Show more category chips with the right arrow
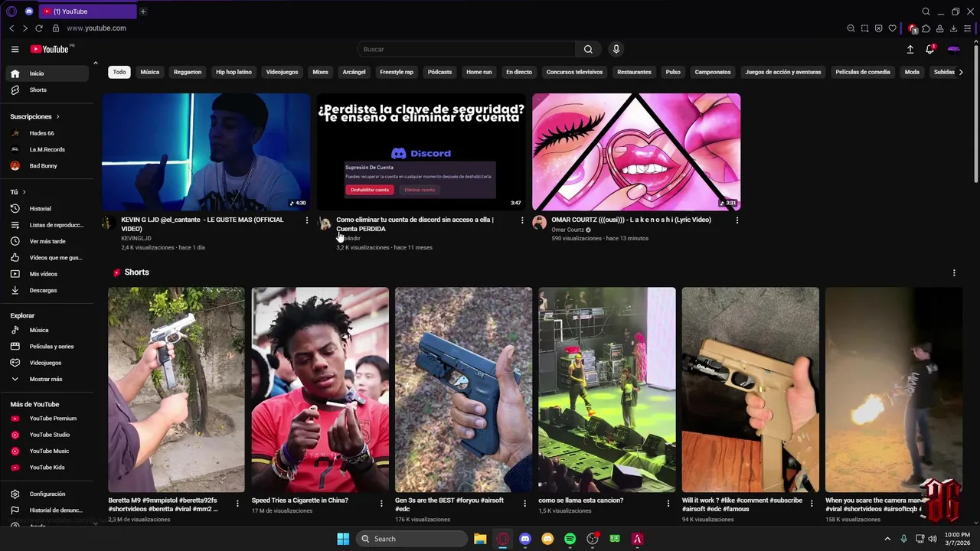 click(961, 72)
